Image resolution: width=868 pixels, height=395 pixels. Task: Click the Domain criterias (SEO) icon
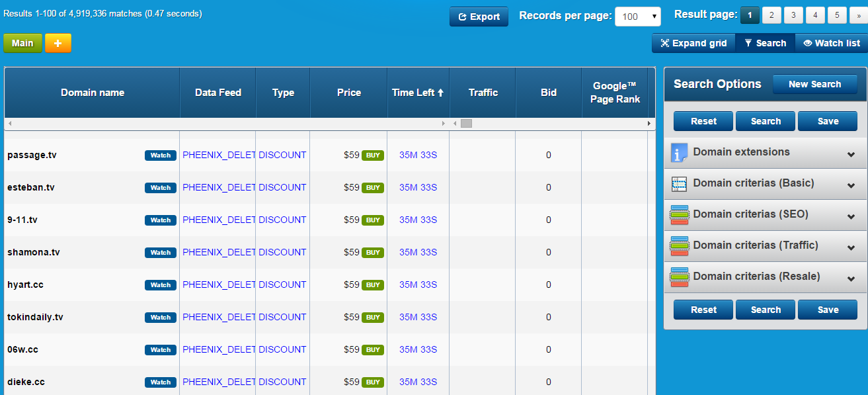tap(680, 215)
